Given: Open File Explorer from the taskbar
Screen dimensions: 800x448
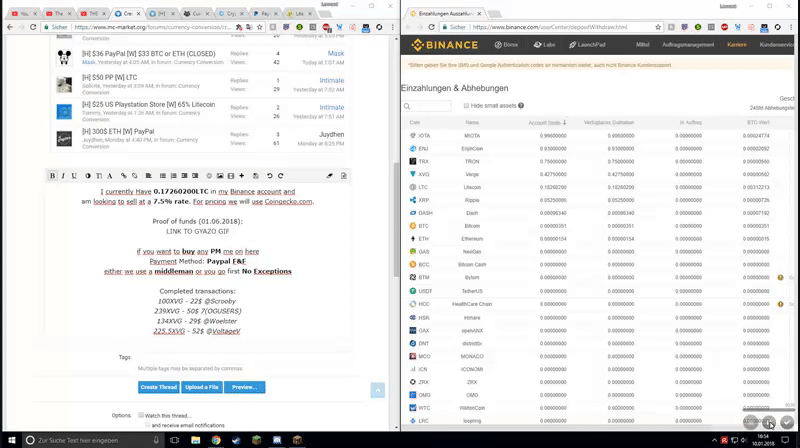Looking at the screenshot, I should tap(195, 440).
